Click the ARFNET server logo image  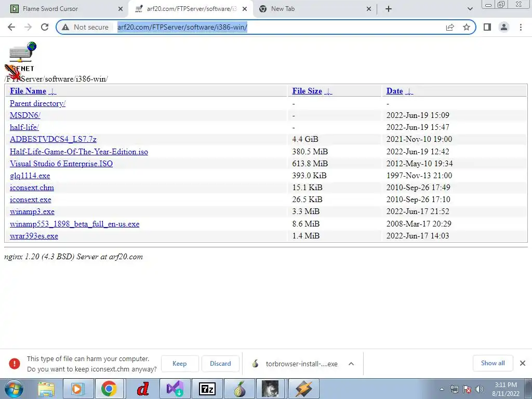pos(22,57)
